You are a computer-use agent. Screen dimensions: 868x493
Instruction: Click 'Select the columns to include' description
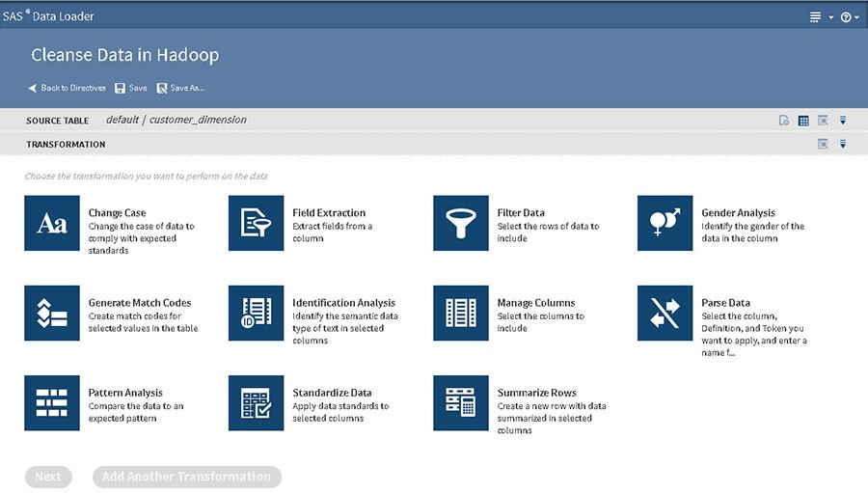point(540,322)
